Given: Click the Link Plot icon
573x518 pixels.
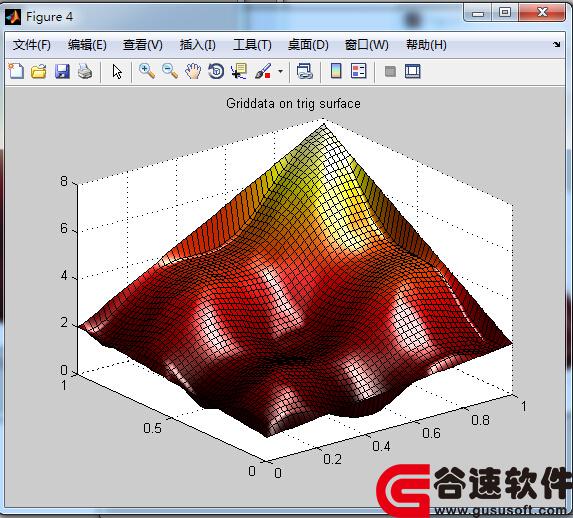Looking at the screenshot, I should point(304,71).
